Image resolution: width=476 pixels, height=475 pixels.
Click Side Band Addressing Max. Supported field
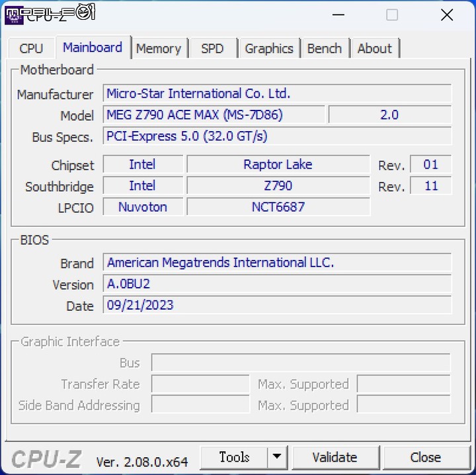[x=404, y=404]
